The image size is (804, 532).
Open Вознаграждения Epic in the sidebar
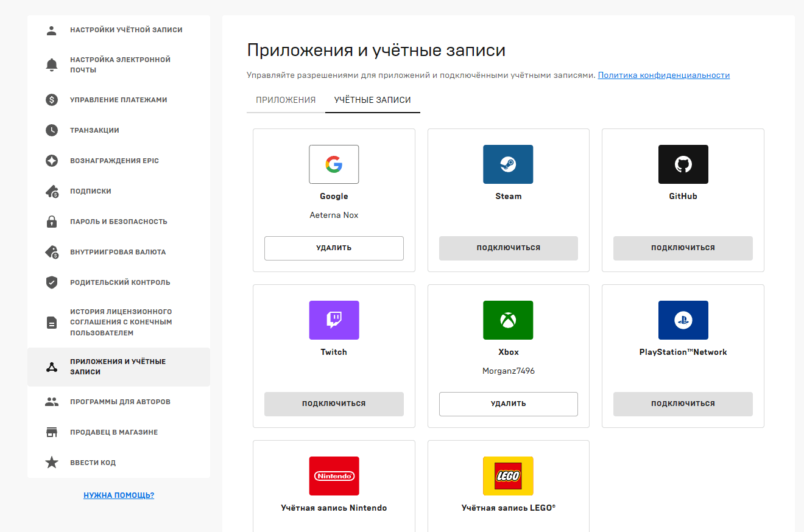119,161
